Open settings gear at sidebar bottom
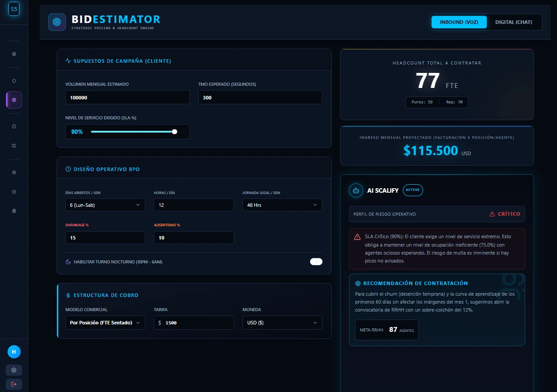This screenshot has height=392, width=557. 14,370
